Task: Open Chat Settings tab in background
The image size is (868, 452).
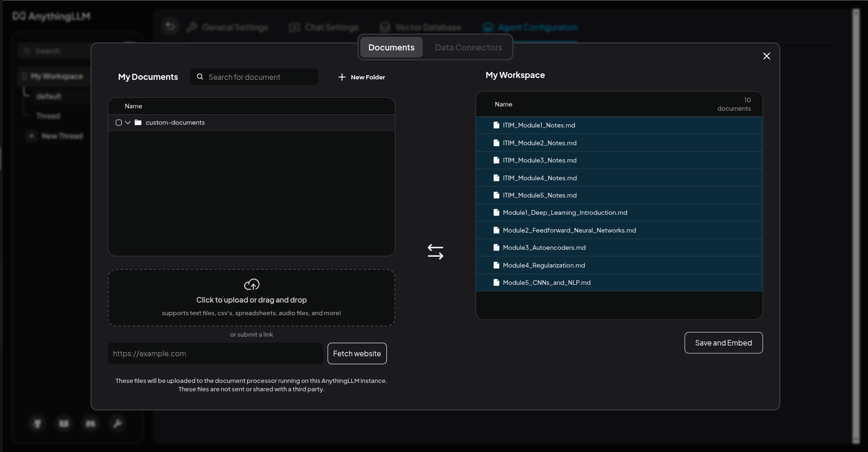Action: click(324, 27)
